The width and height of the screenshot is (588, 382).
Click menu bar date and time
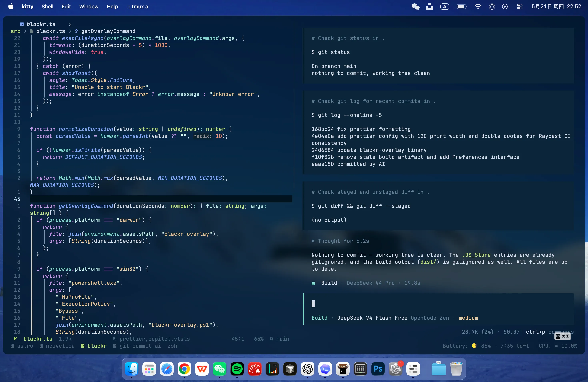point(556,7)
